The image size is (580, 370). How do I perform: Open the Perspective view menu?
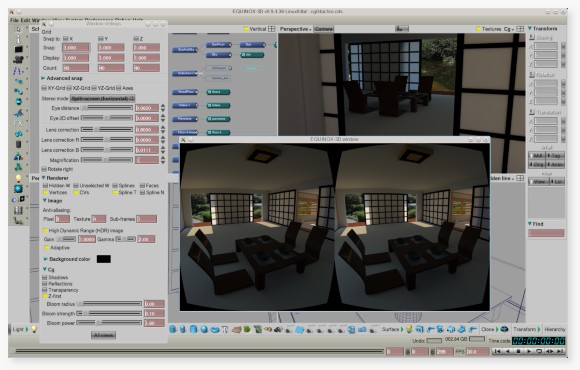[x=295, y=29]
